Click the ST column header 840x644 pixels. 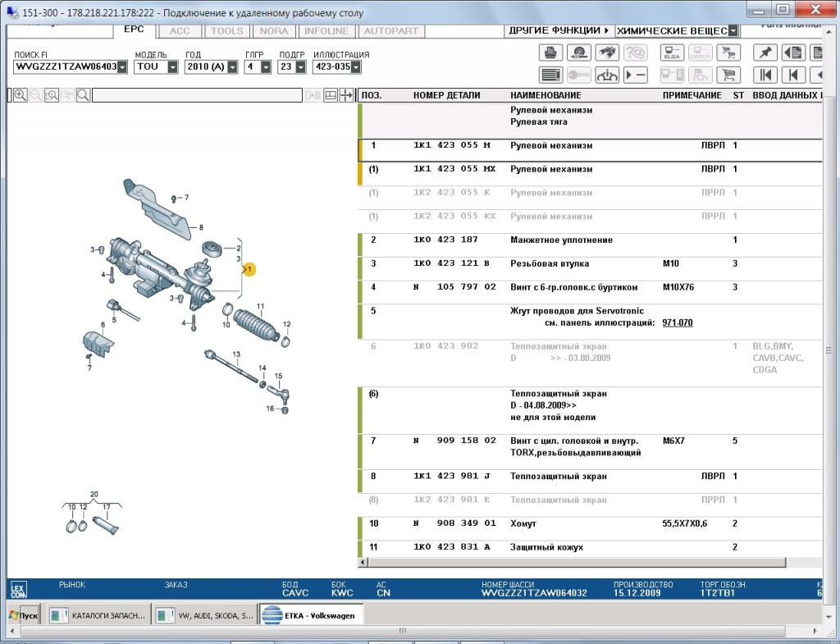tap(738, 95)
